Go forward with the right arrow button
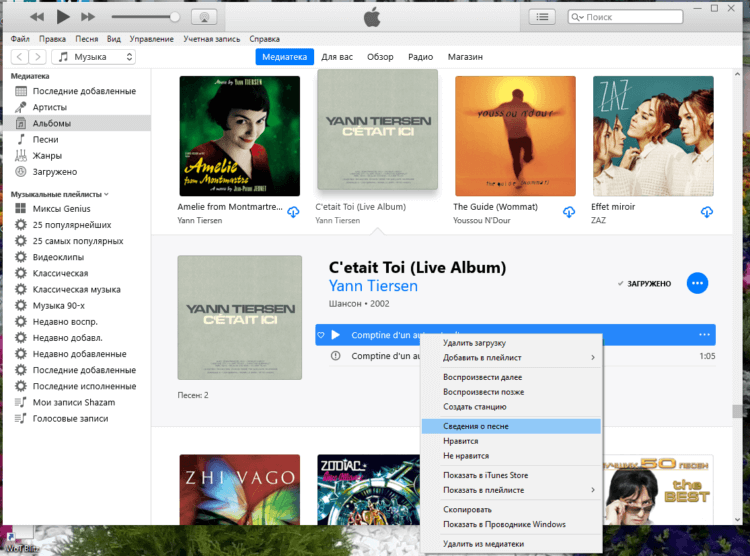The height and width of the screenshot is (556, 750). click(37, 57)
